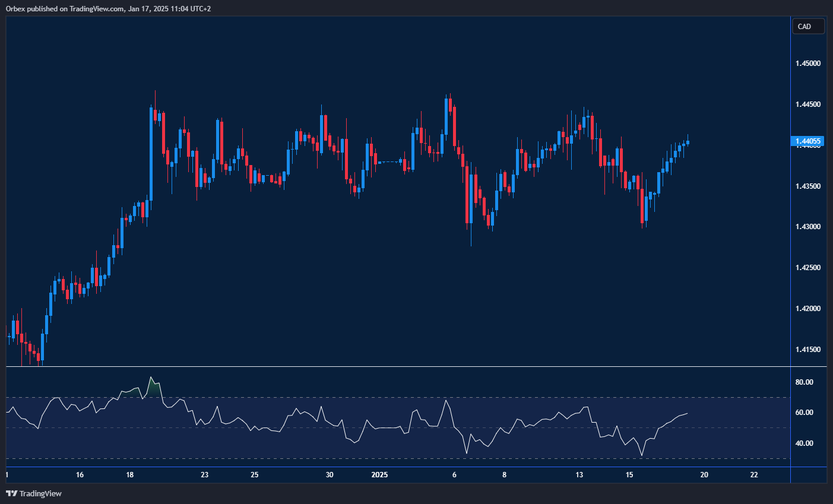Viewport: 833px width, 504px height.
Task: Click the Orbex published on TradingView.com header text
Action: coord(108,8)
